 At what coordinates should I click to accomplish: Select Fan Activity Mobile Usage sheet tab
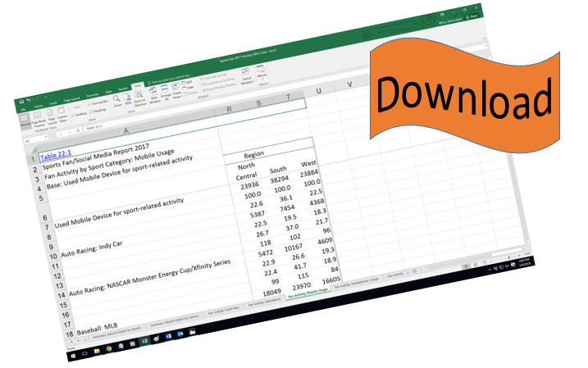coord(308,293)
